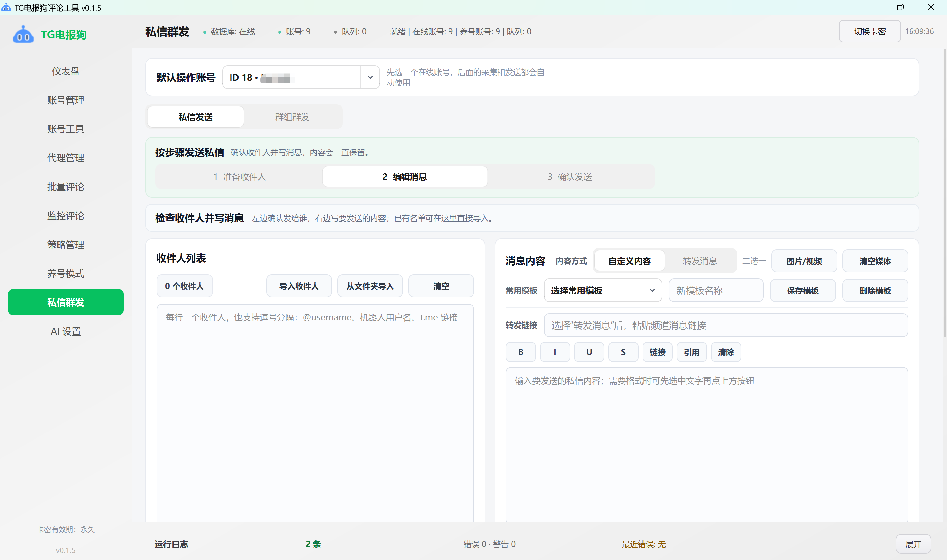Click the v0.1.5 version label in sidebar
This screenshot has width=947, height=560.
tap(66, 550)
